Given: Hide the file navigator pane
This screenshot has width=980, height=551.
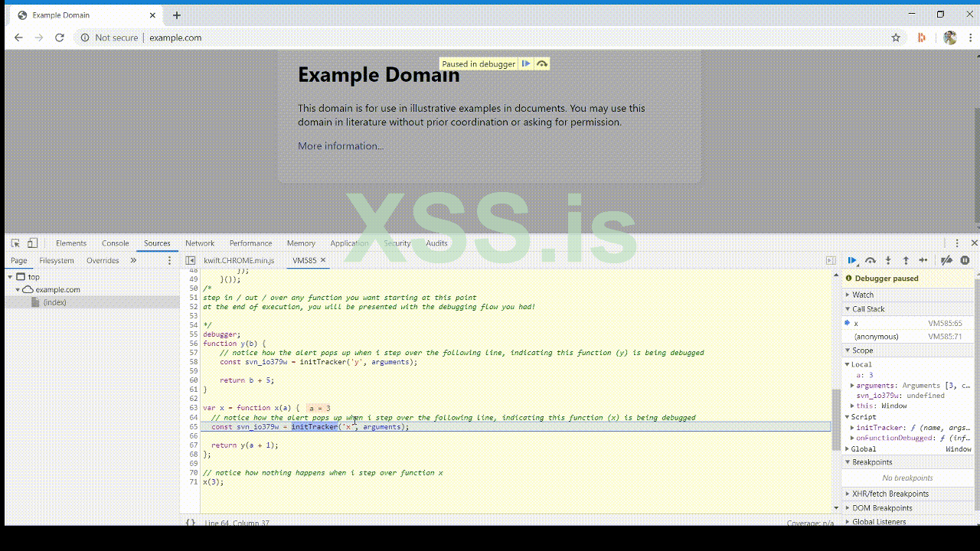Looking at the screenshot, I should [191, 261].
